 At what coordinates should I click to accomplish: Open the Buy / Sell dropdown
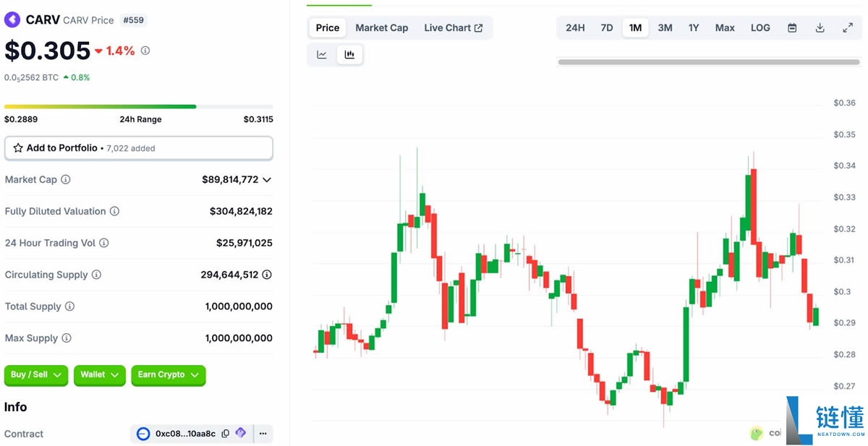[35, 375]
